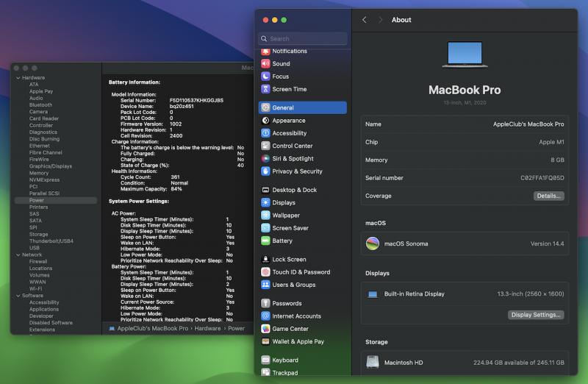Screen dimensions: 588x384
Task: Click AppleClub's MacBook Pro in path bar
Action: coord(153,328)
